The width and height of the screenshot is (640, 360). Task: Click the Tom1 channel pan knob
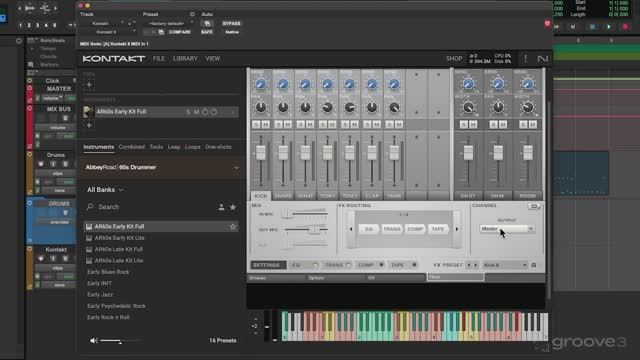(327, 107)
